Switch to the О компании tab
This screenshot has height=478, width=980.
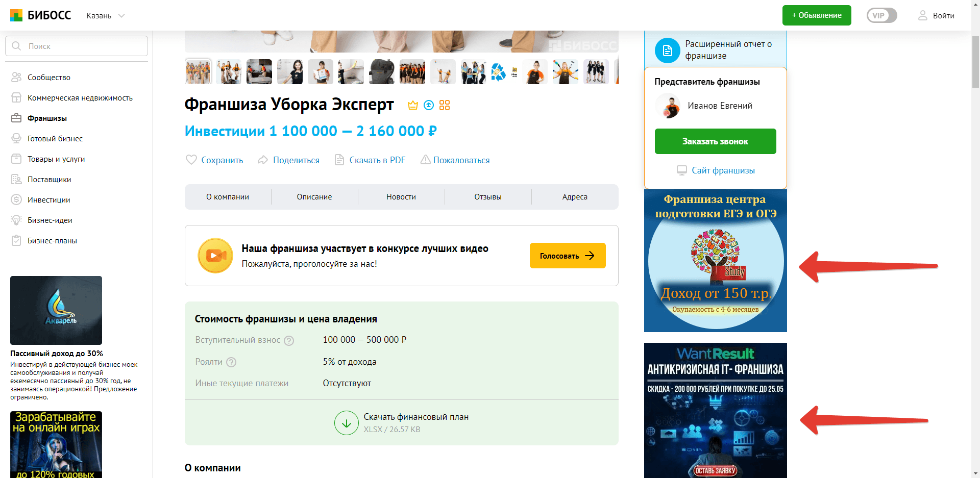228,197
